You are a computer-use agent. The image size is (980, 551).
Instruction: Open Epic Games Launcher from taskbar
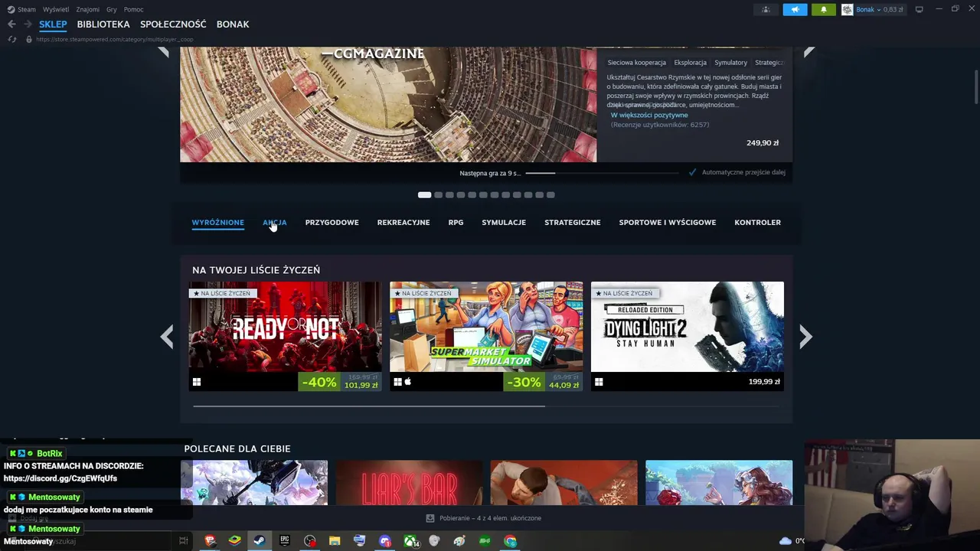pyautogui.click(x=285, y=541)
